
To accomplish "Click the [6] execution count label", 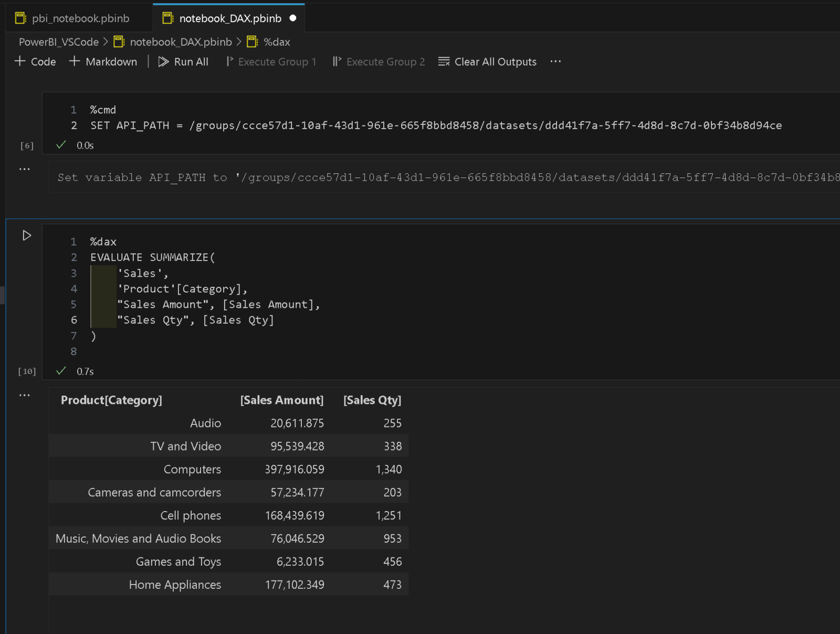I will (x=27, y=145).
